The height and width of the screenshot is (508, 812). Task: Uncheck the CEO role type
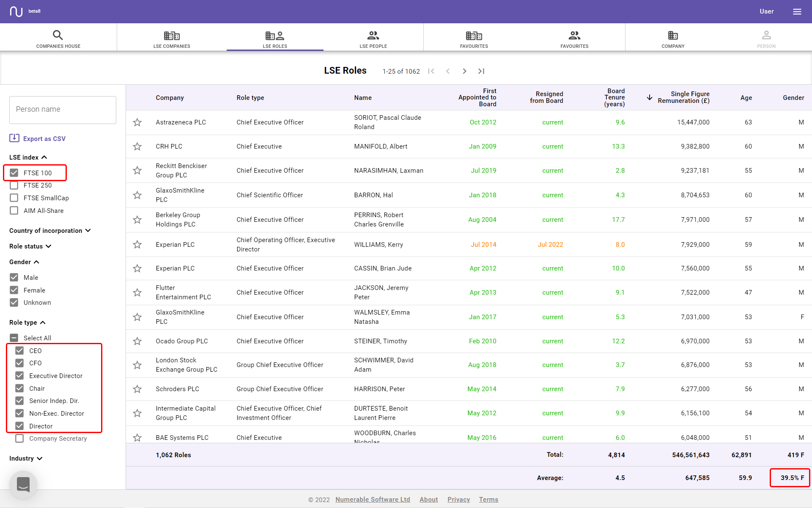click(x=19, y=351)
